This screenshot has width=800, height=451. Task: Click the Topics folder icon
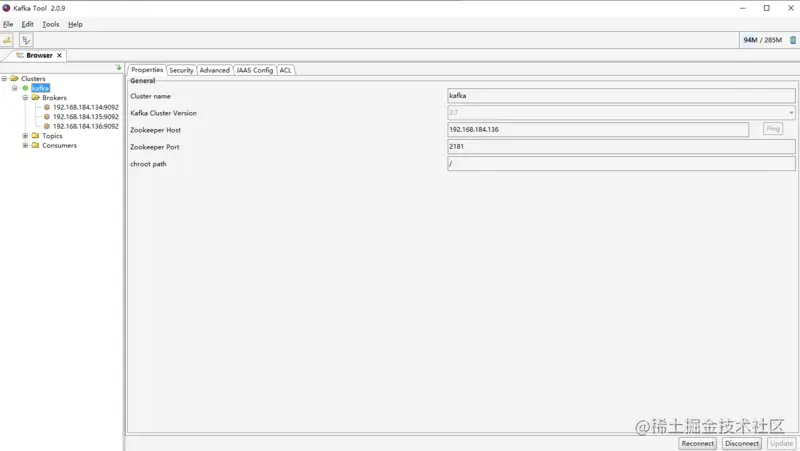[36, 136]
